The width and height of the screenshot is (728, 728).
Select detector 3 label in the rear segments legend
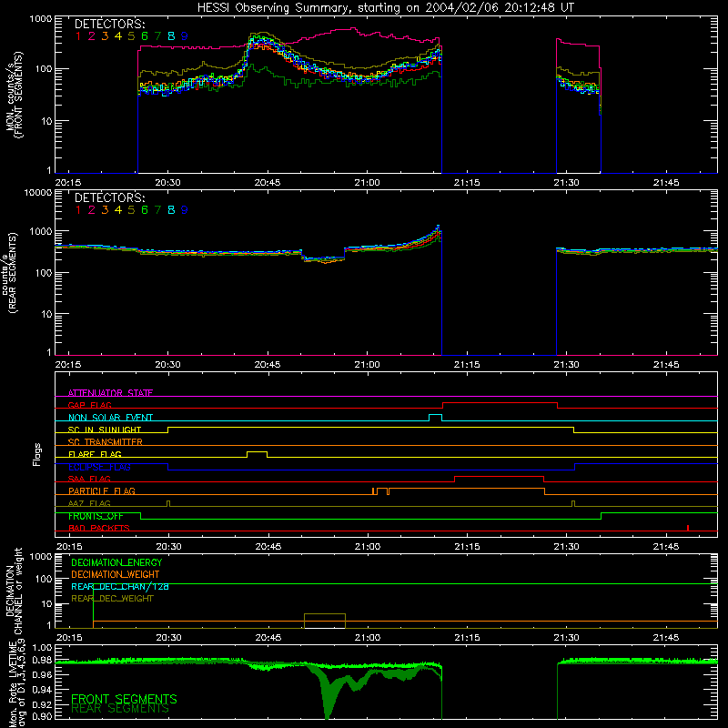click(x=105, y=210)
